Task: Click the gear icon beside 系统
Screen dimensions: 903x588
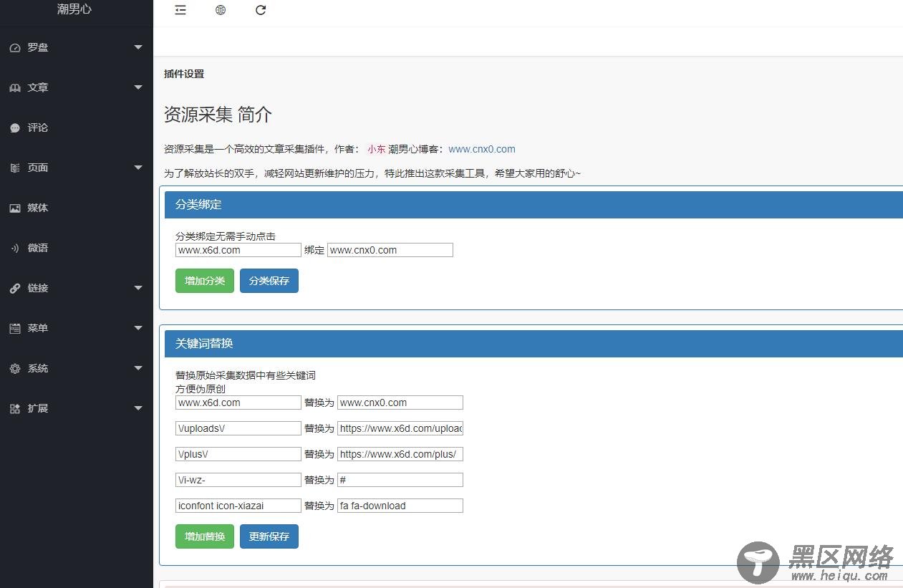Action: [x=15, y=369]
